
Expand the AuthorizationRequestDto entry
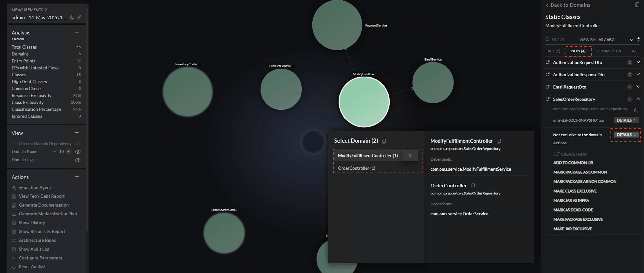[638, 62]
